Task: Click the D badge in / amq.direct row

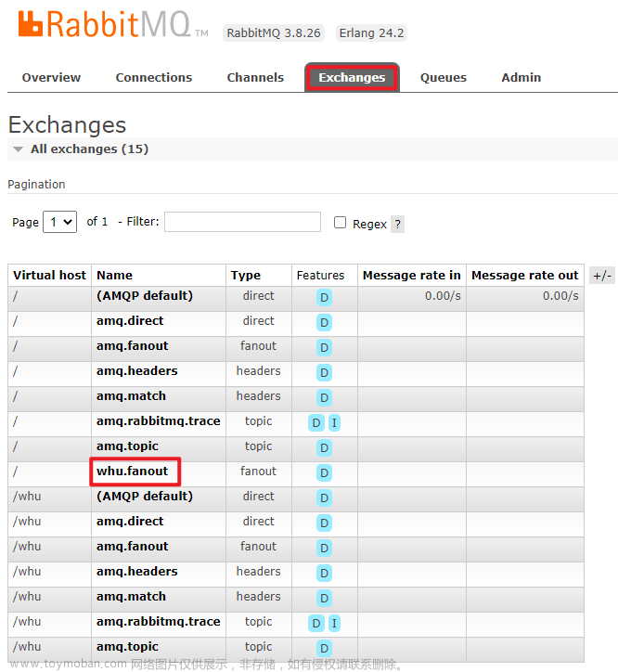Action: tap(324, 322)
